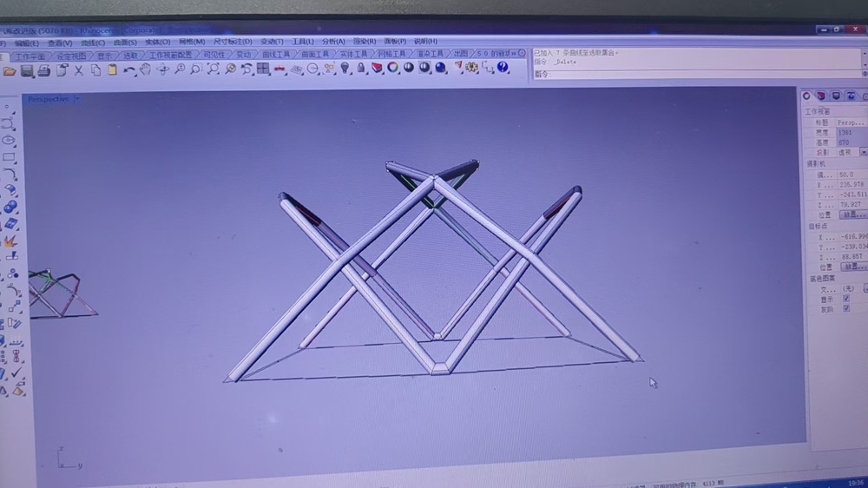The height and width of the screenshot is (488, 868).
Task: Click the blue help question mark icon
Action: (x=503, y=67)
